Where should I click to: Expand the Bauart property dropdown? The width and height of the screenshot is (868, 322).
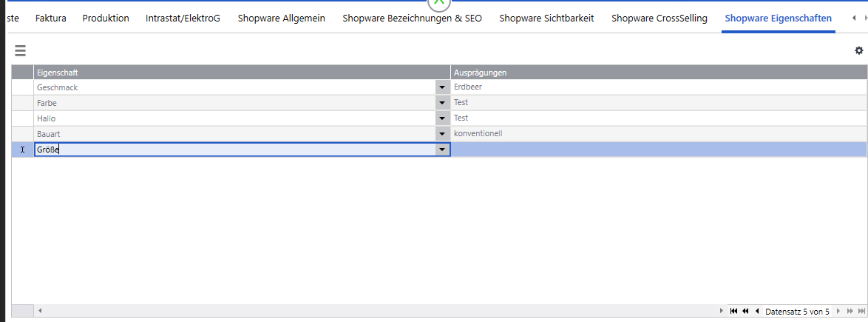(441, 133)
